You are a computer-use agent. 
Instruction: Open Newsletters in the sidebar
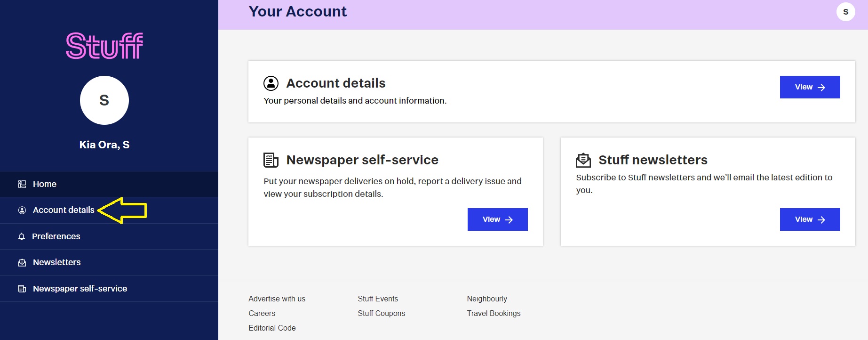(x=109, y=262)
